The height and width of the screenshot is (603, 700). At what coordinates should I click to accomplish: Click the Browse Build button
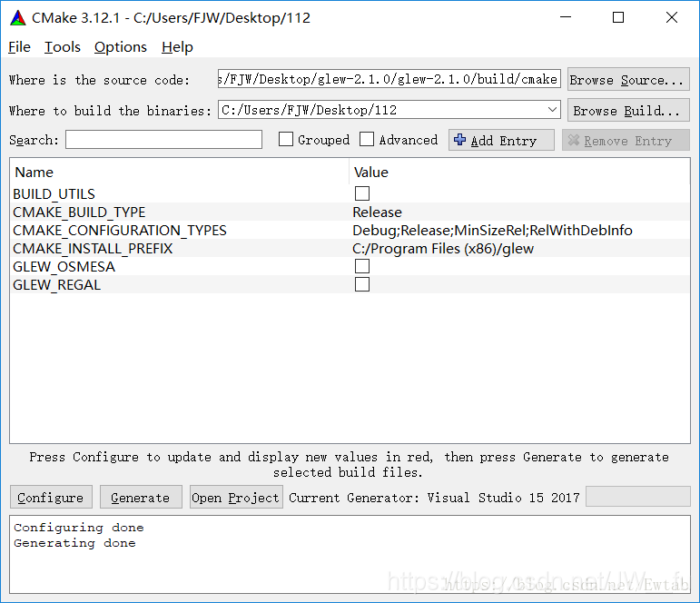point(628,110)
